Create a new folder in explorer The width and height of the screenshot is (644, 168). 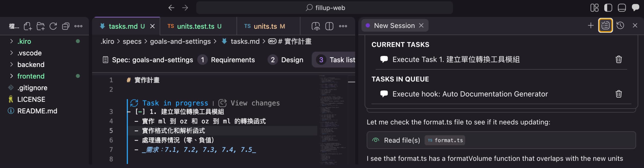coord(41,26)
